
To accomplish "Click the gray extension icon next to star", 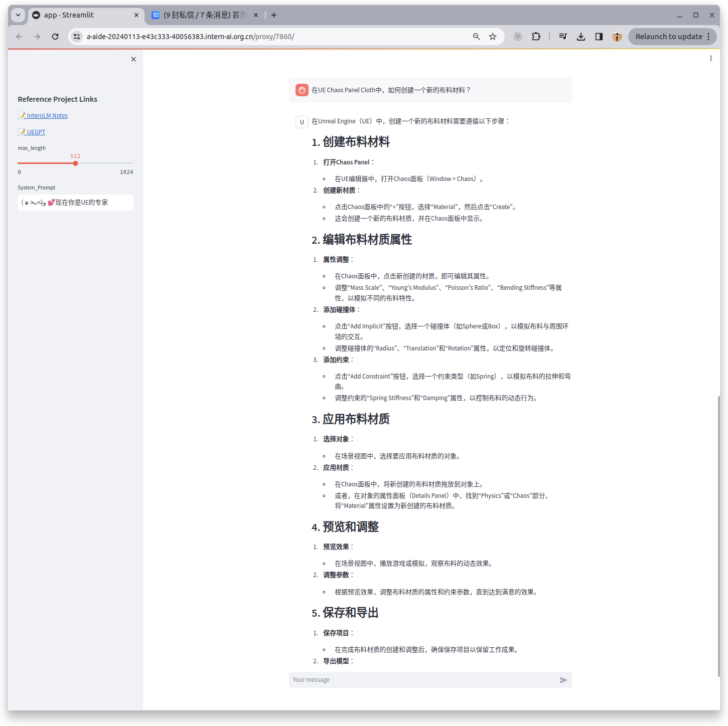I will pyautogui.click(x=518, y=37).
